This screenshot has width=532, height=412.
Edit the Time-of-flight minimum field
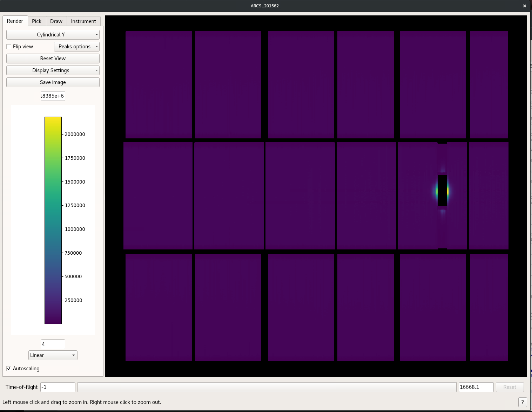(58, 387)
